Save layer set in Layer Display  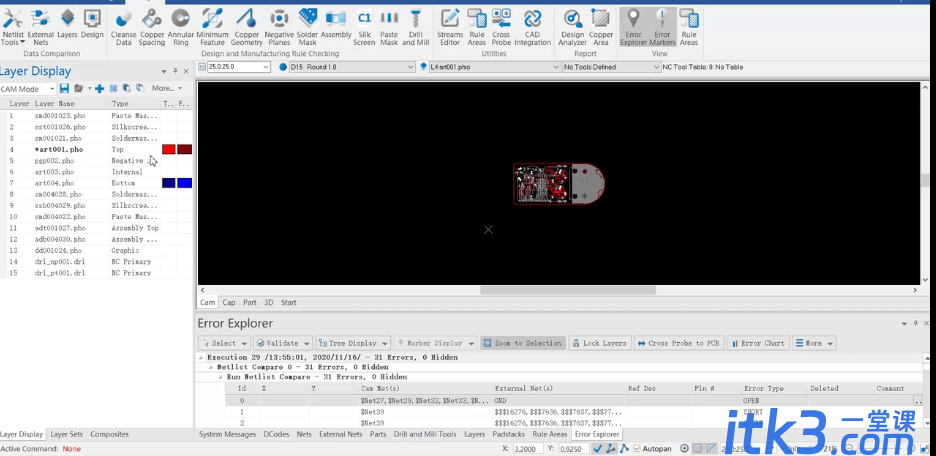pyautogui.click(x=64, y=88)
